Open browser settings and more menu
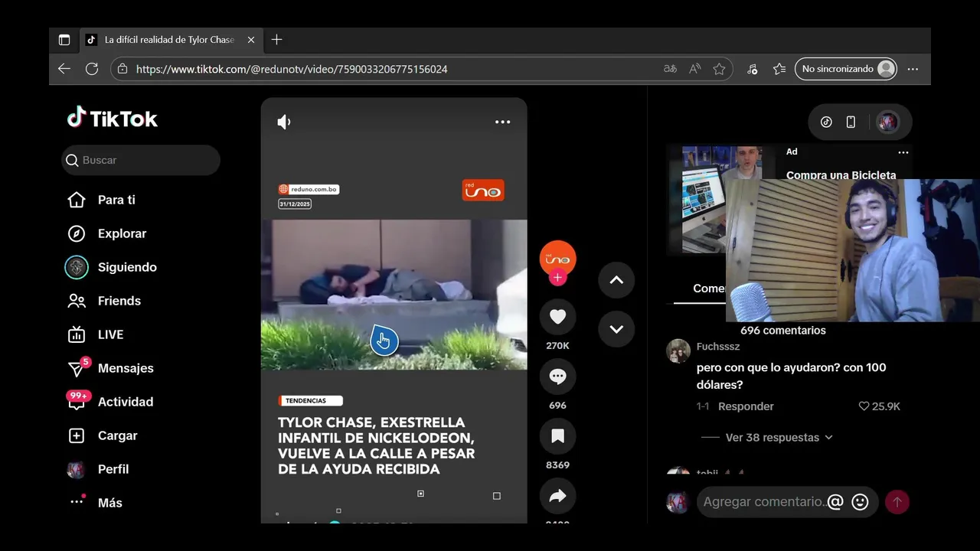 pyautogui.click(x=913, y=69)
